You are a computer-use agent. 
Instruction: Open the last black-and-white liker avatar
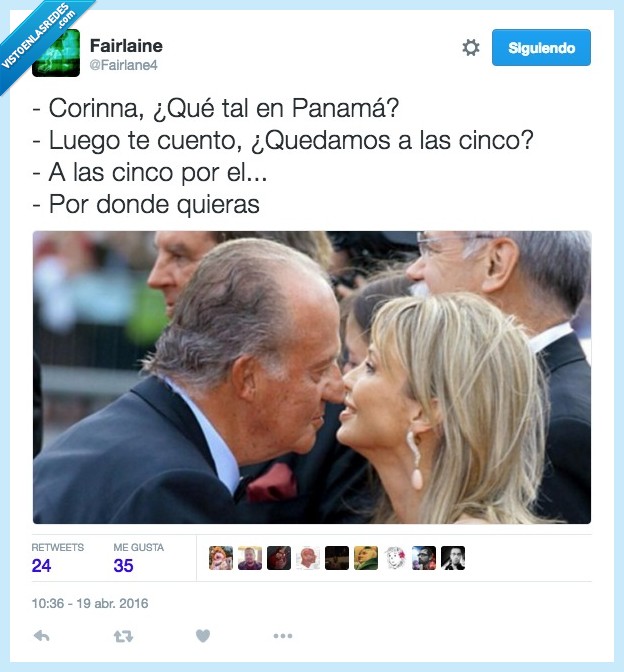pyautogui.click(x=453, y=558)
